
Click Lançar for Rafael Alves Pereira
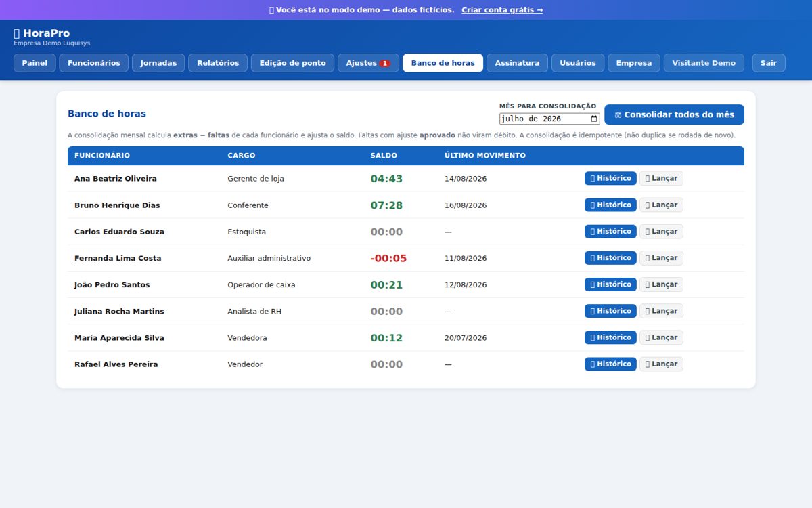pyautogui.click(x=661, y=364)
